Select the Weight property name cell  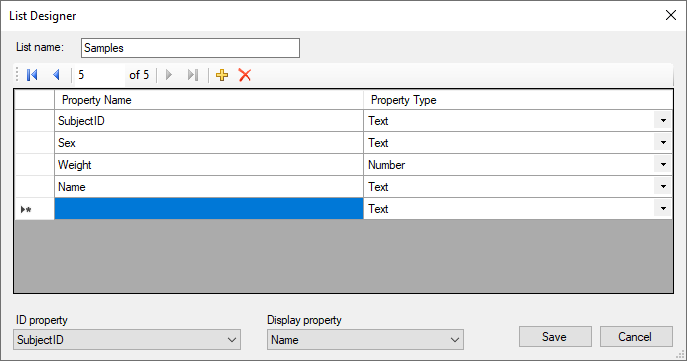tap(209, 165)
